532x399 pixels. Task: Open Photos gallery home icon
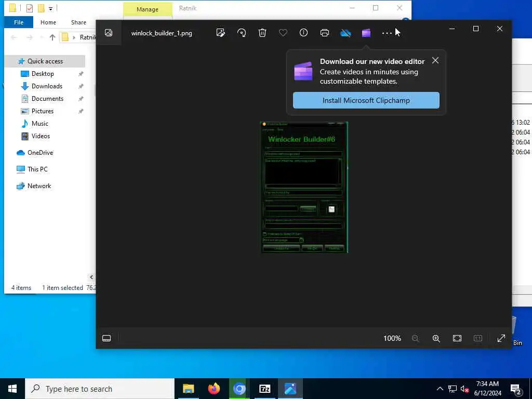[x=109, y=33]
